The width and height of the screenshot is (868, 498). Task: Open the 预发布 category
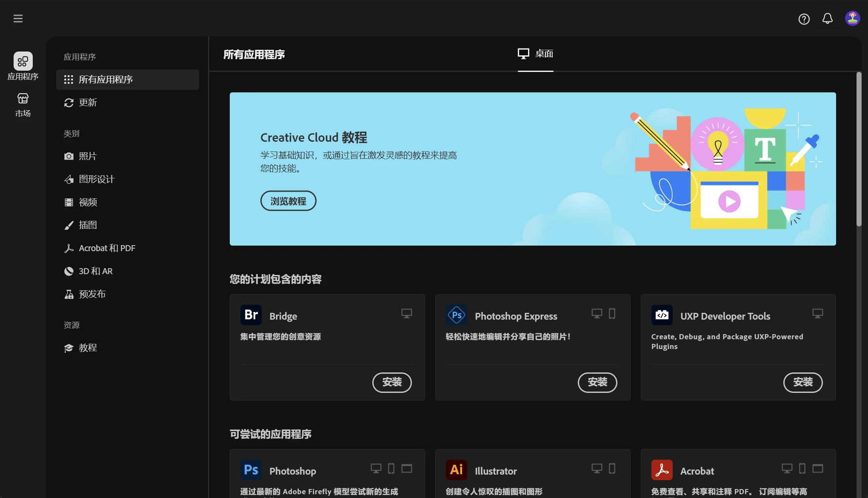pos(92,294)
